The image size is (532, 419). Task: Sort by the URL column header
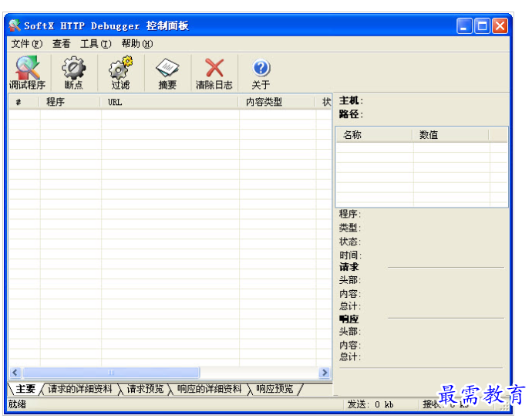(170, 102)
